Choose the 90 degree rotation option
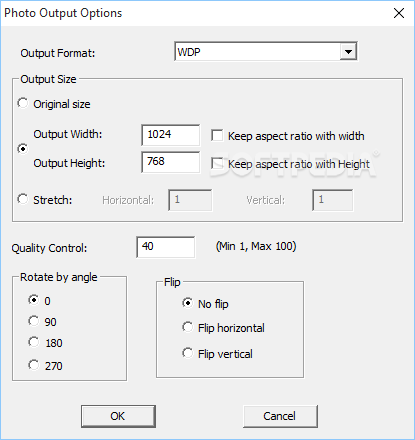 point(33,321)
